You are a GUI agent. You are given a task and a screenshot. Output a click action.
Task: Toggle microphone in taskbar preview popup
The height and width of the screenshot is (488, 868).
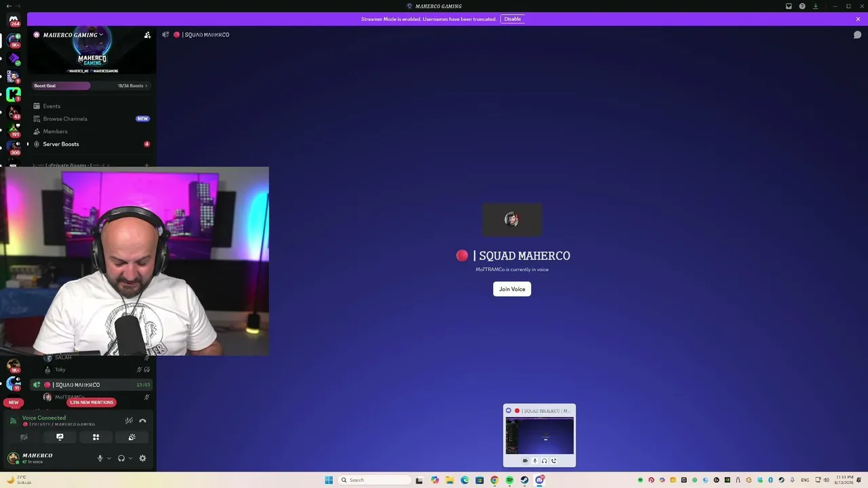[x=534, y=461]
